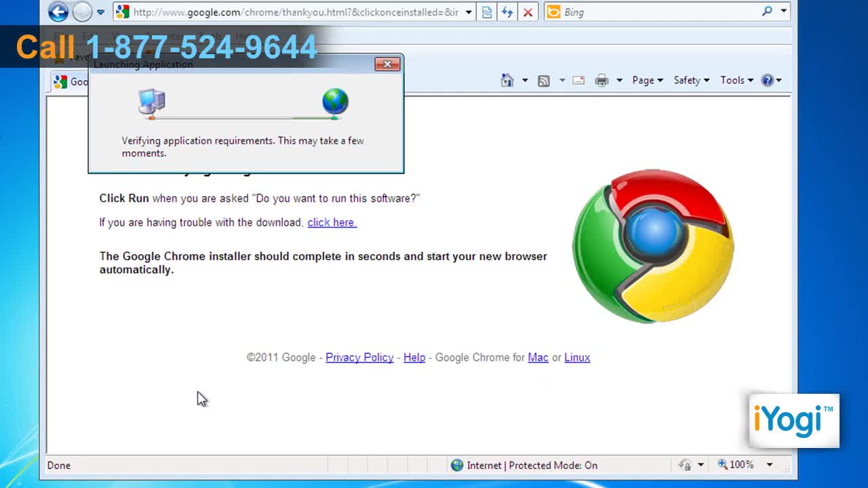Expand the Feeds dropdown arrow
Image resolution: width=868 pixels, height=488 pixels.
click(561, 81)
